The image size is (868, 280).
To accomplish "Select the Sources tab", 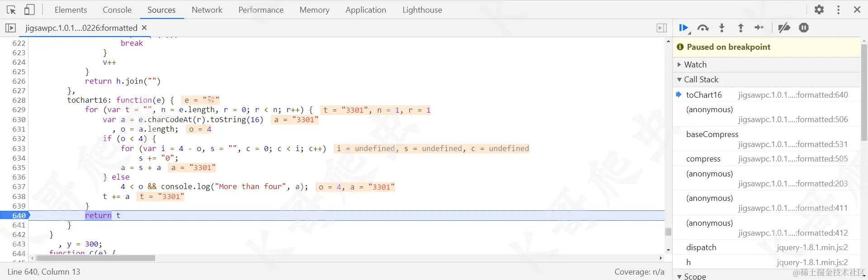I will pos(161,9).
